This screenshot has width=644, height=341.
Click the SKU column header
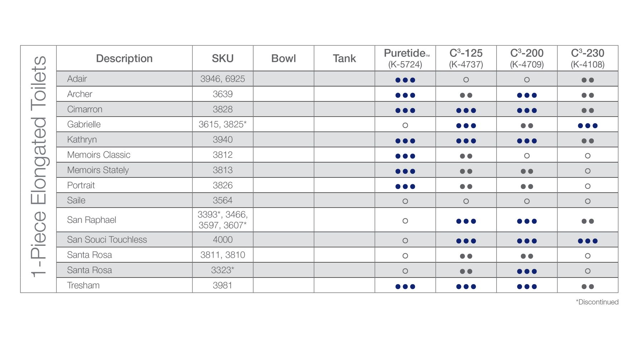click(223, 58)
